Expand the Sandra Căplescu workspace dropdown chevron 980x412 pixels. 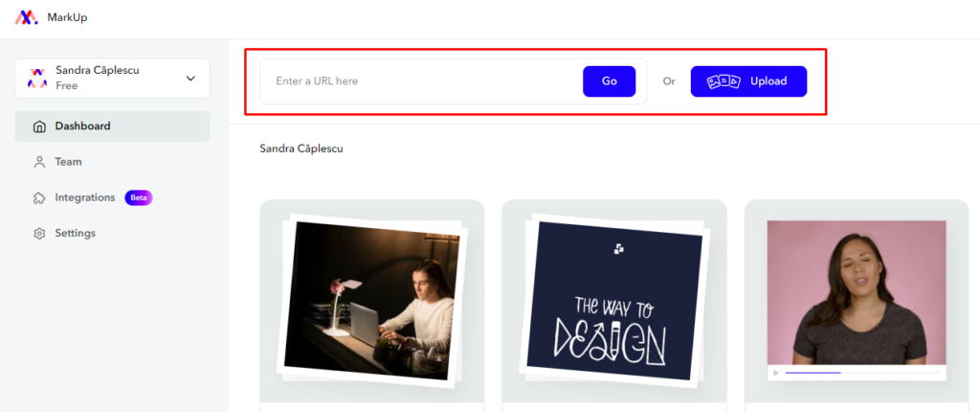click(x=190, y=79)
